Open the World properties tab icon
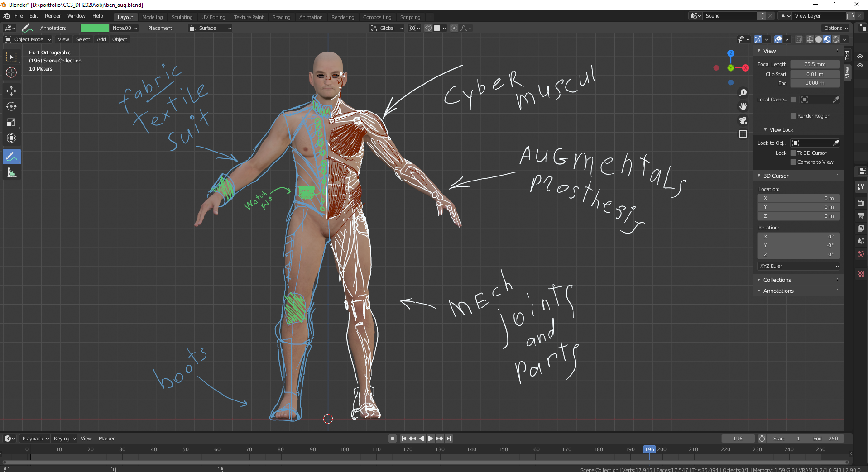 pos(861,254)
